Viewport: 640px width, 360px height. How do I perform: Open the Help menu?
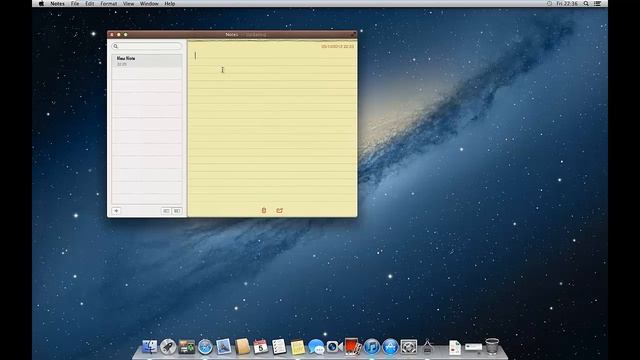(170, 3)
